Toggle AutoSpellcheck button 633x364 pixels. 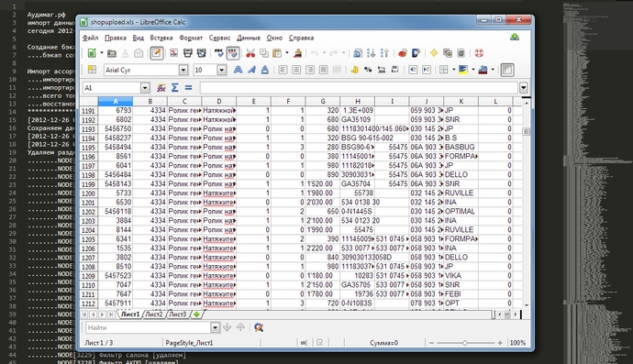[232, 53]
